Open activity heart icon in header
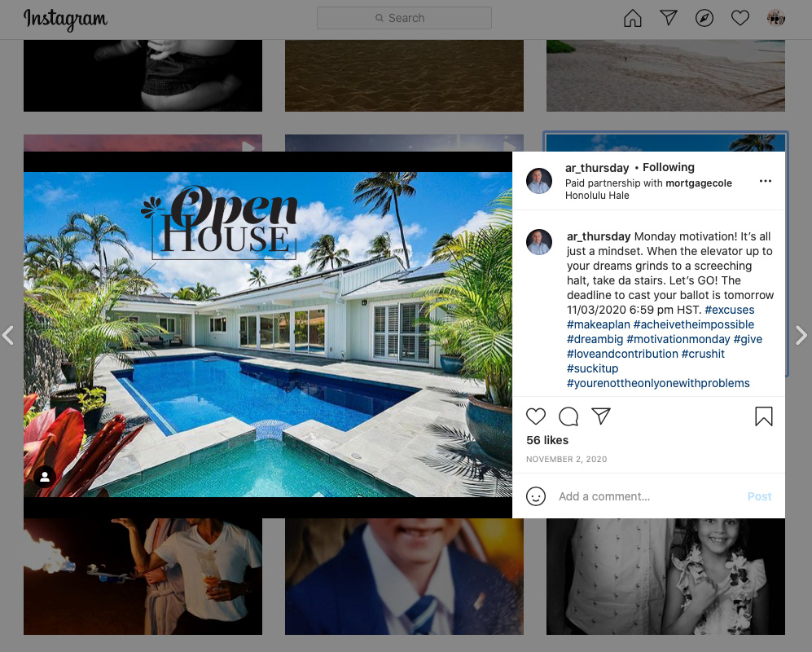Viewport: 812px width, 652px height. [x=740, y=18]
